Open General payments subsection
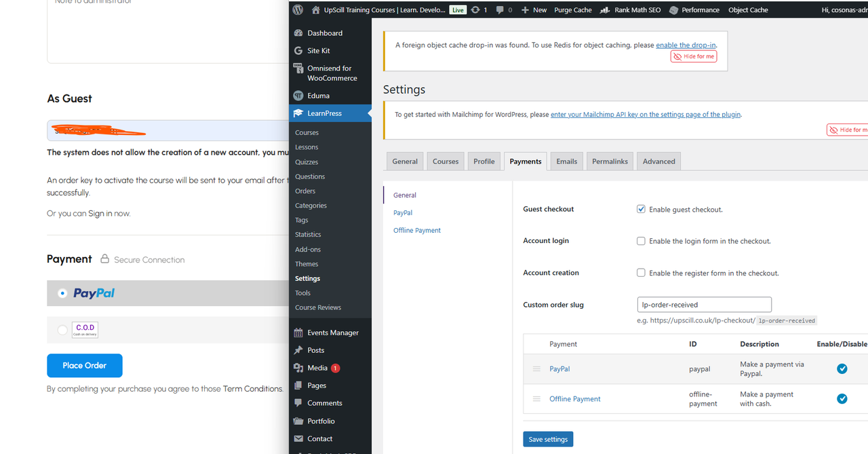 tap(405, 195)
